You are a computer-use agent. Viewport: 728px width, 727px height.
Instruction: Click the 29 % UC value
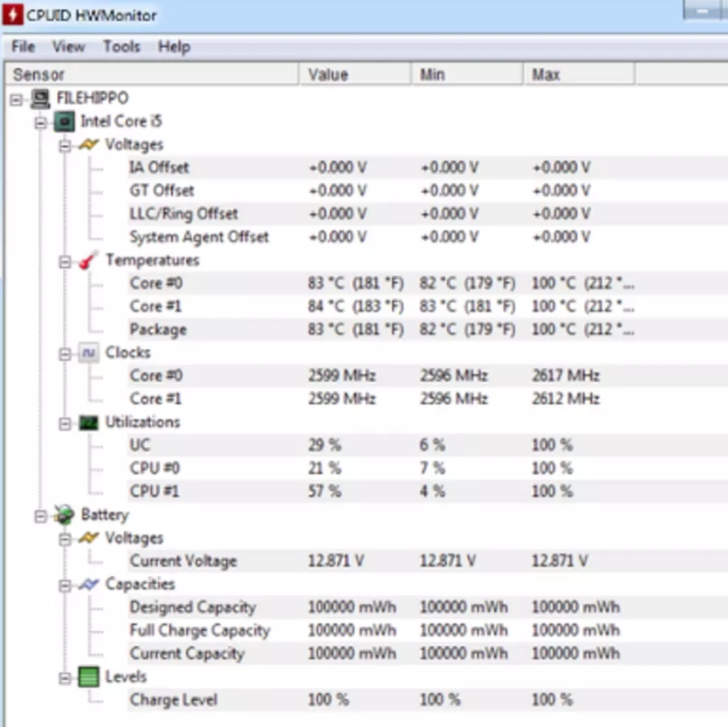click(x=325, y=445)
